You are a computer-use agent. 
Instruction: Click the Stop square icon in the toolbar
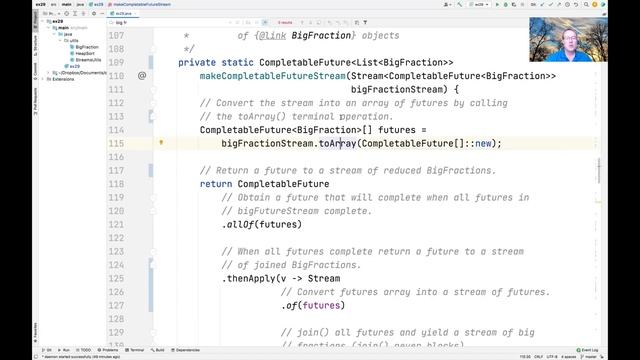[522, 4]
